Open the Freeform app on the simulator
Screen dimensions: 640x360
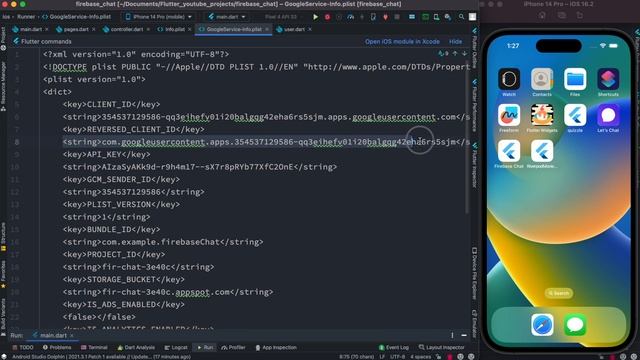(509, 115)
